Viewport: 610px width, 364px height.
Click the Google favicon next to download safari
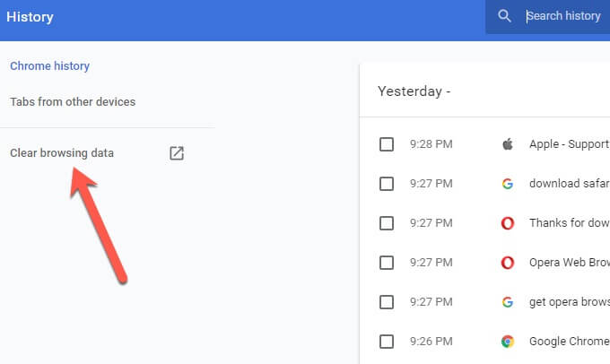pyautogui.click(x=508, y=184)
